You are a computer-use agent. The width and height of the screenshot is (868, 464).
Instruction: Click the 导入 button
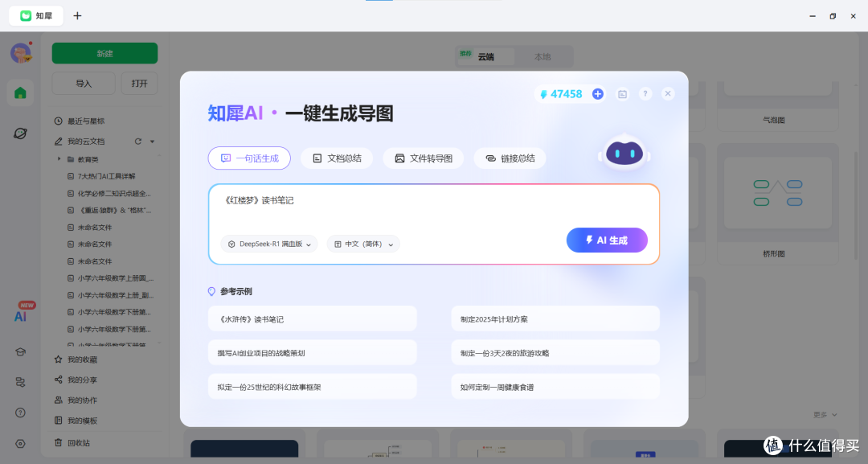pyautogui.click(x=84, y=84)
